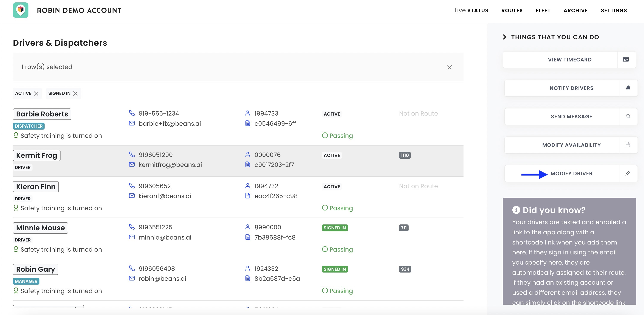Click the email icon beside kermitfrog@beans.ai
This screenshot has height=315, width=644.
132,165
